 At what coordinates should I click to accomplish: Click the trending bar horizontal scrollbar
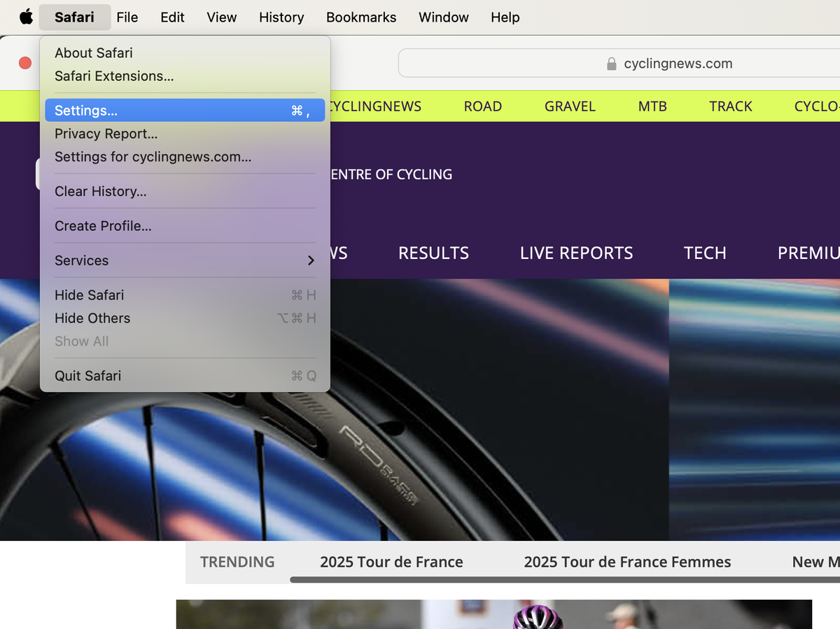click(x=565, y=579)
